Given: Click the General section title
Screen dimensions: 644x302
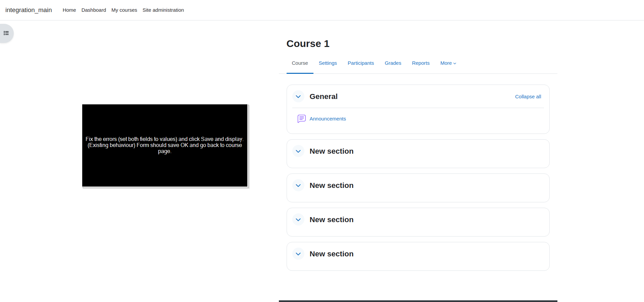Looking at the screenshot, I should click(324, 97).
